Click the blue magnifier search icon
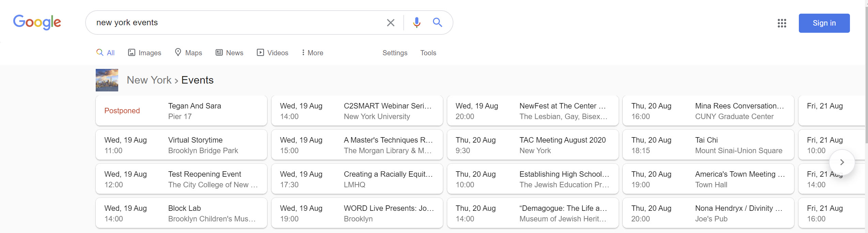This screenshot has width=868, height=233. pyautogui.click(x=437, y=23)
